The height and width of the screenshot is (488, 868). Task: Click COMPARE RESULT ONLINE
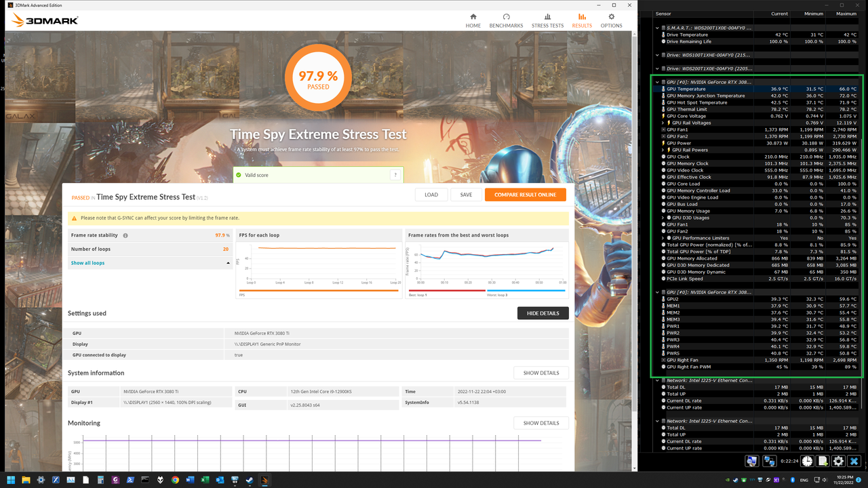tap(526, 195)
